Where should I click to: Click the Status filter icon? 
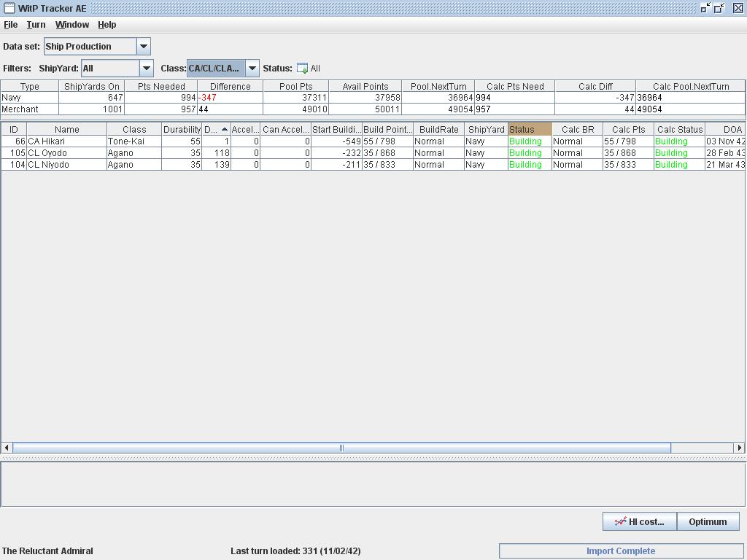(x=302, y=68)
